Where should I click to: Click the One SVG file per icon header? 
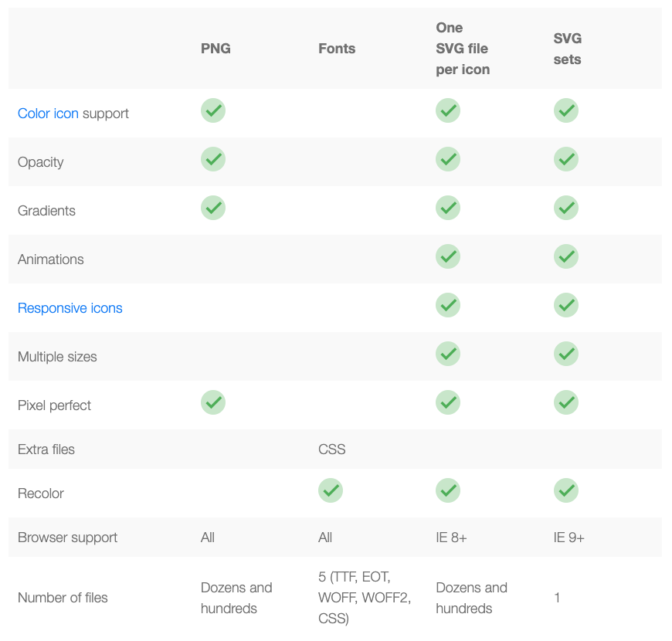[463, 49]
